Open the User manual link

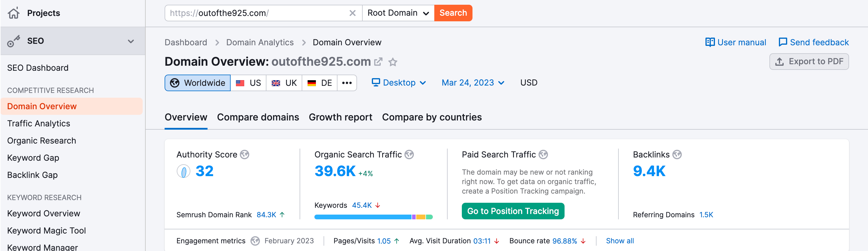(742, 42)
